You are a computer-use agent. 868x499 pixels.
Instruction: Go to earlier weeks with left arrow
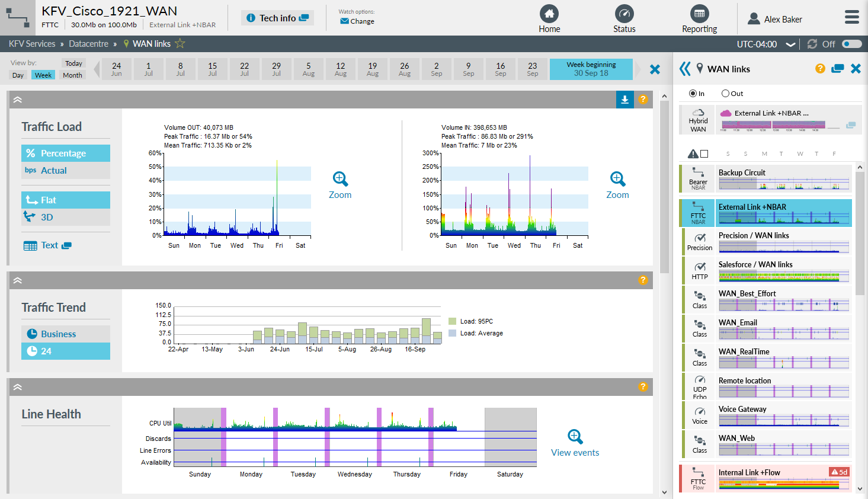97,69
